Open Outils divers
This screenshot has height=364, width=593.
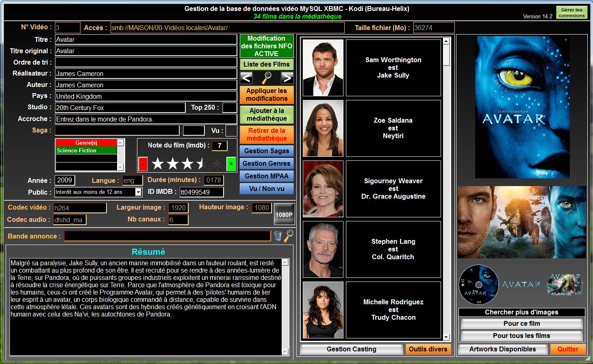[428, 349]
